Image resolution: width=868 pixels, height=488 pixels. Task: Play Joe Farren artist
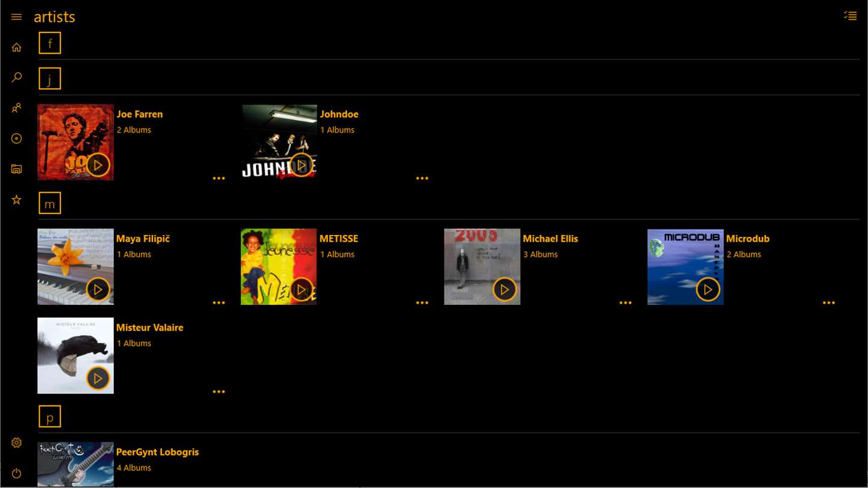[x=98, y=165]
